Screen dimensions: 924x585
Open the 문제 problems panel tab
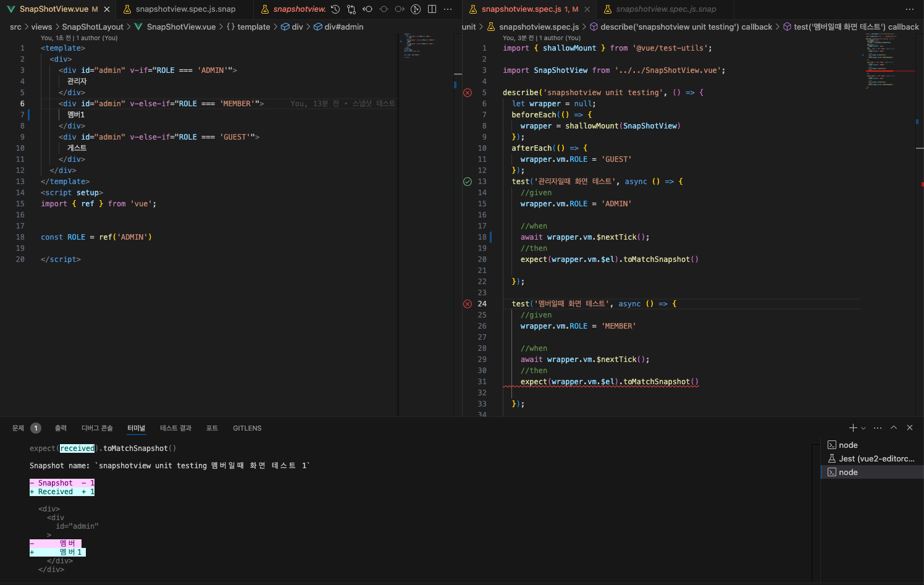(x=18, y=428)
